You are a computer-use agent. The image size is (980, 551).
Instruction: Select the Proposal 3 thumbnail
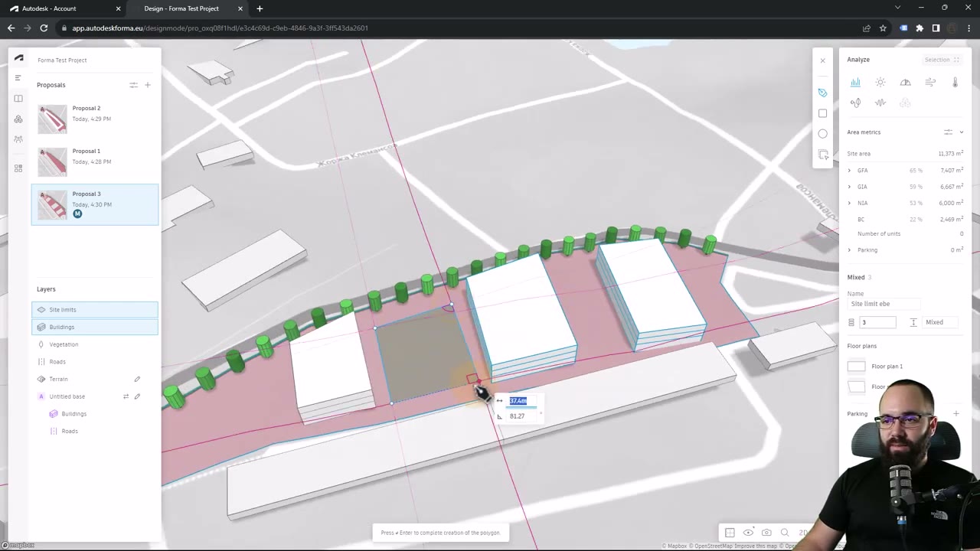click(x=53, y=204)
